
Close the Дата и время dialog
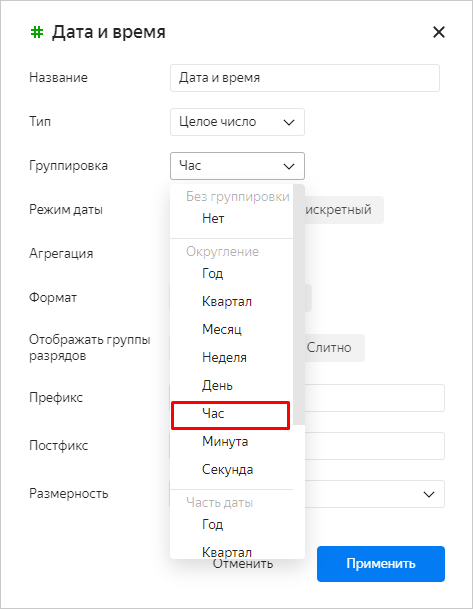439,32
